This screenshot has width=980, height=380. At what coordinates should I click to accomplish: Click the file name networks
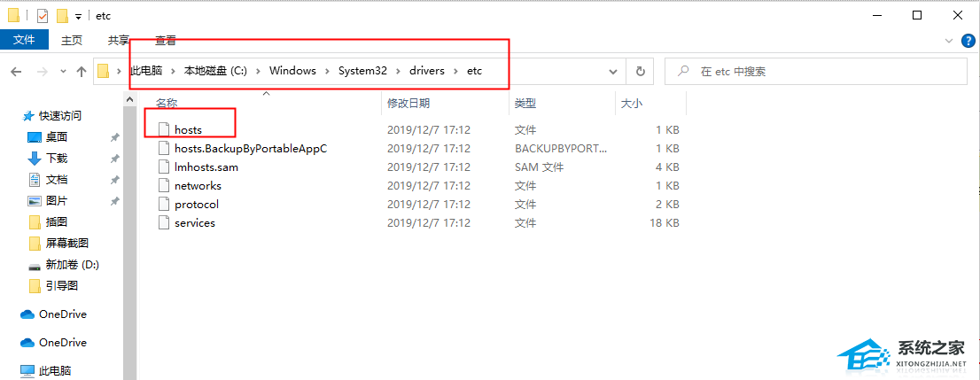point(198,186)
